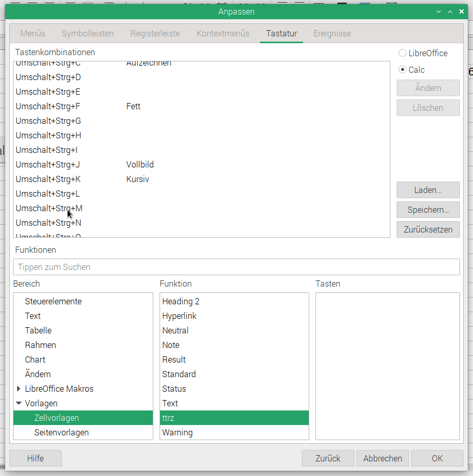Expand the LibreOffice Makros tree node
The image size is (473, 476).
coord(19,389)
